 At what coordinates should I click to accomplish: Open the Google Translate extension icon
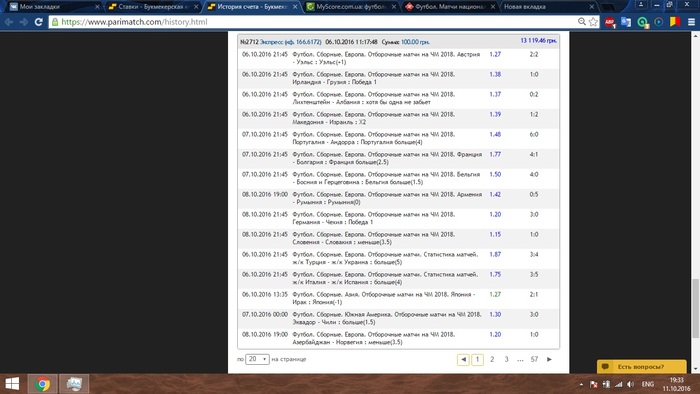(626, 22)
